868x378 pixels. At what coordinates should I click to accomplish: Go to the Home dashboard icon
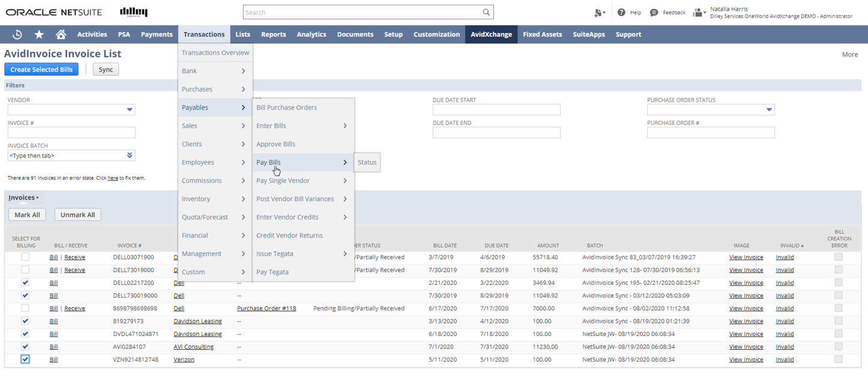click(x=61, y=34)
